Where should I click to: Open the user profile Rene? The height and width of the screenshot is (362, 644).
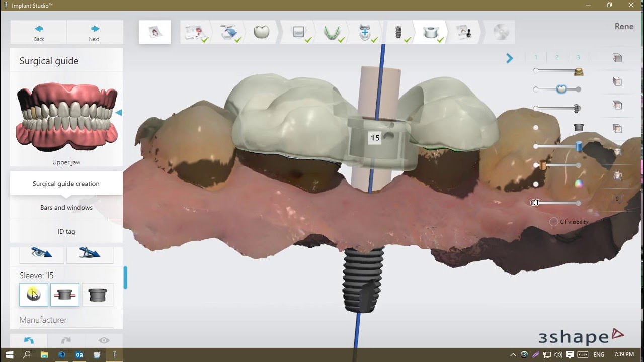[624, 27]
